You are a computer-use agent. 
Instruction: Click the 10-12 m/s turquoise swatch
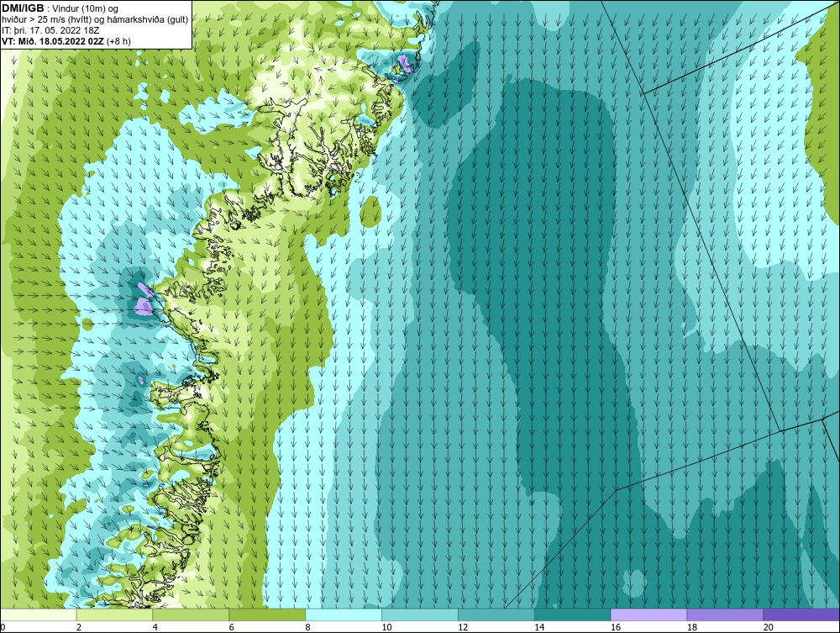click(x=420, y=615)
